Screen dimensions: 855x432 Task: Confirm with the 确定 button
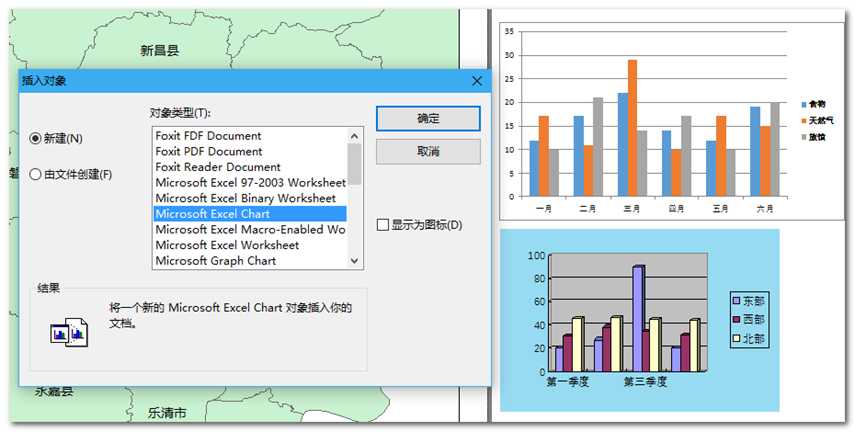pos(428,119)
